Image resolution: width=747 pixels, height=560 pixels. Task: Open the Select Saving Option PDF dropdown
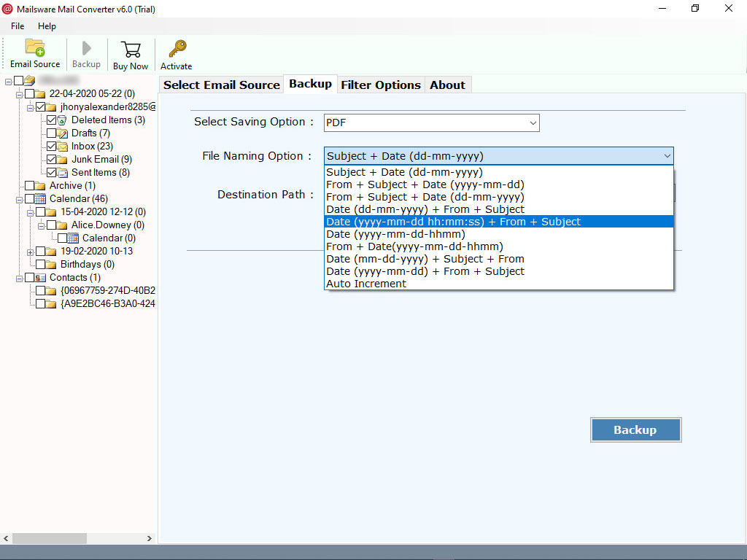point(432,122)
